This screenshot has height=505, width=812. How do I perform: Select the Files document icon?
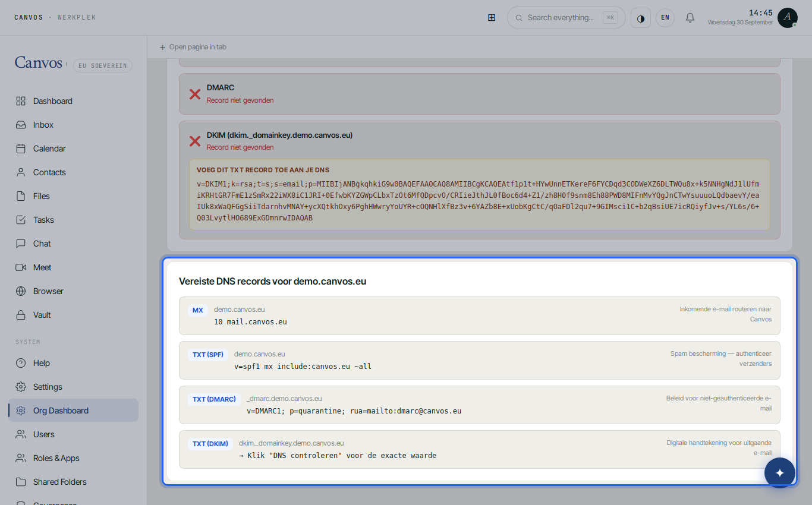click(x=21, y=196)
